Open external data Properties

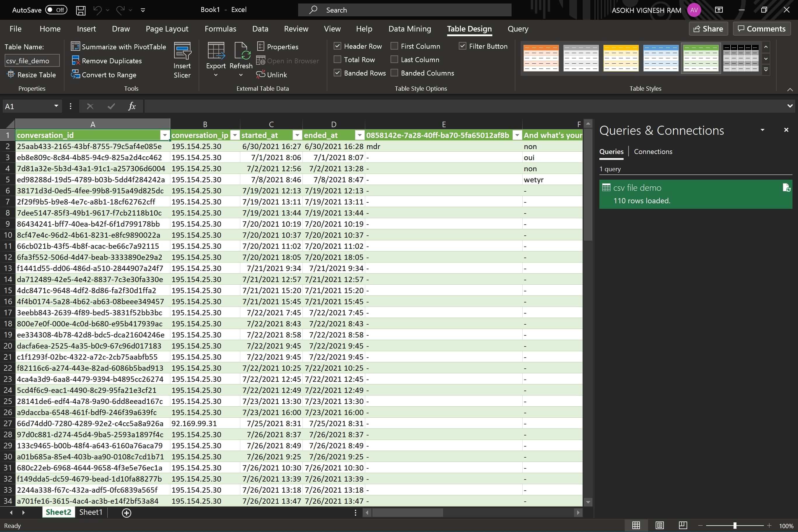pos(278,46)
